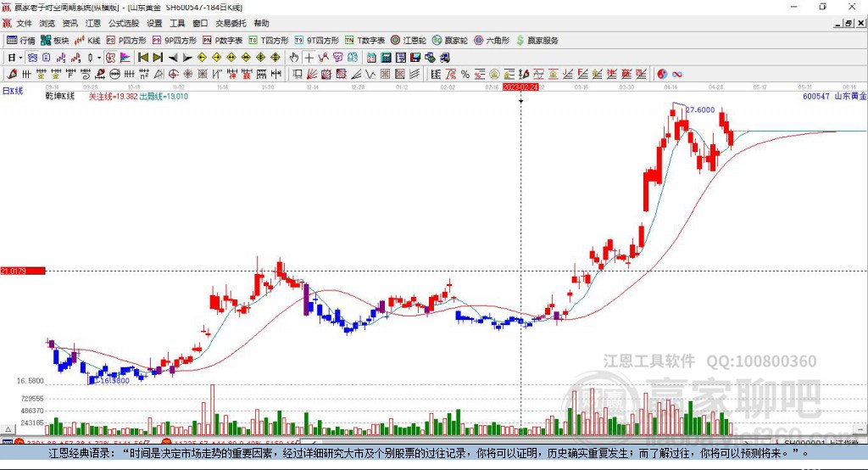Click the magenta flag indicator icon
The height and width of the screenshot is (470, 868).
click(125, 58)
